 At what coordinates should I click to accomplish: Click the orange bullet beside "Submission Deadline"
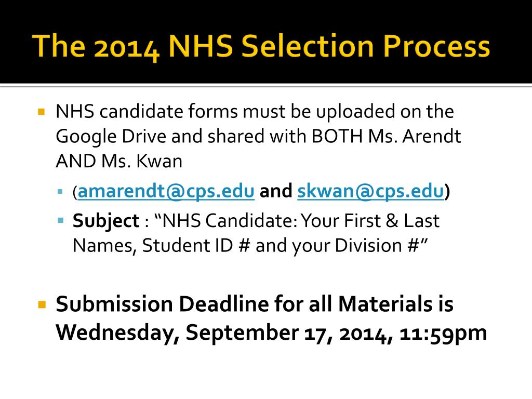42,304
